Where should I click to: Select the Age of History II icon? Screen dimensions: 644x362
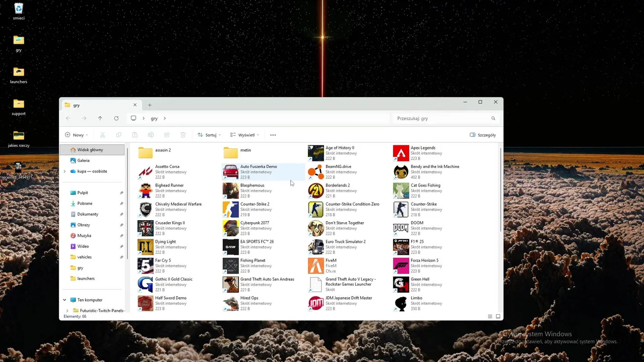click(x=316, y=153)
